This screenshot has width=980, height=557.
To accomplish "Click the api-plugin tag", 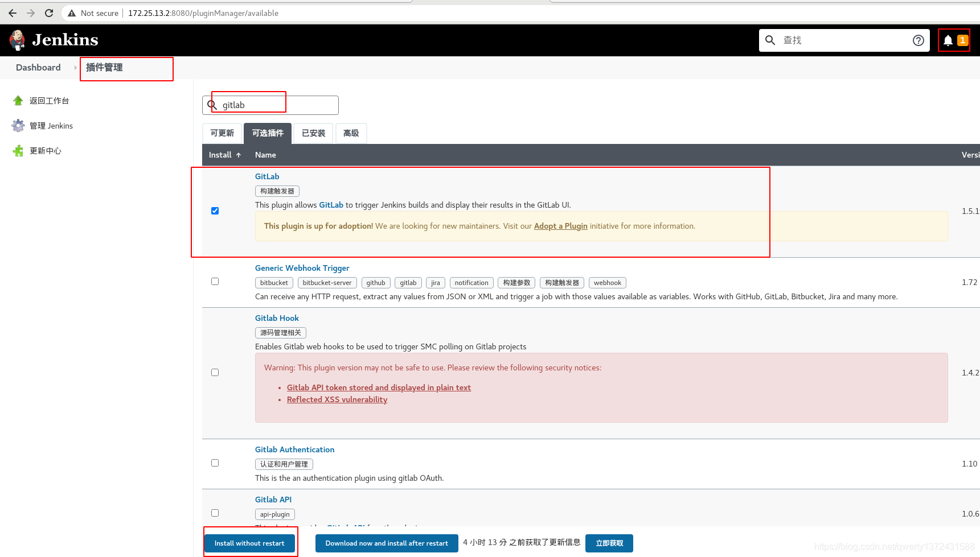I will (275, 514).
